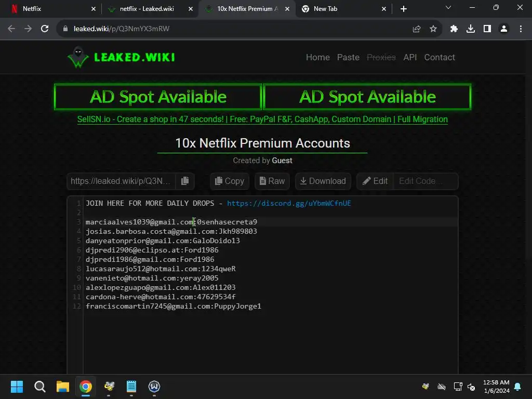
Task: Follow the SellSN.io promotional link
Action: [262, 119]
